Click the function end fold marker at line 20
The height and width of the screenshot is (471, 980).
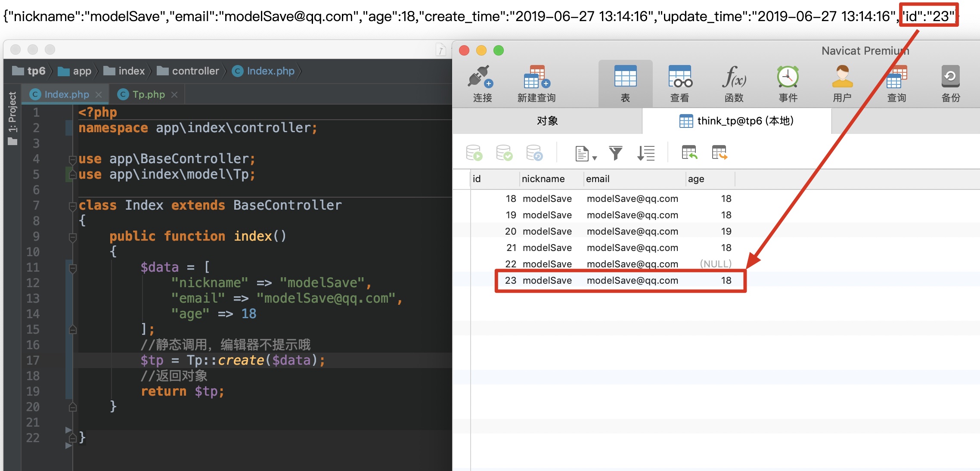(x=72, y=407)
